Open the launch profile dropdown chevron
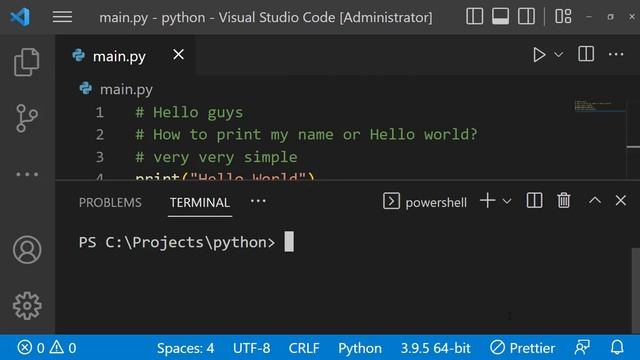The image size is (640, 360). tap(507, 201)
